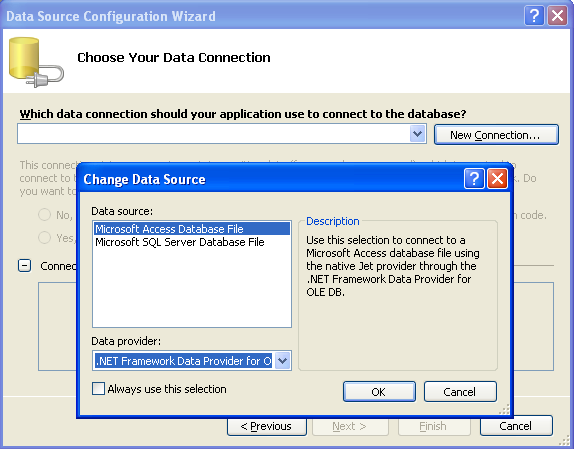Open the Data provider dropdown arrow
Viewport: 574px width, 449px height.
tap(282, 361)
